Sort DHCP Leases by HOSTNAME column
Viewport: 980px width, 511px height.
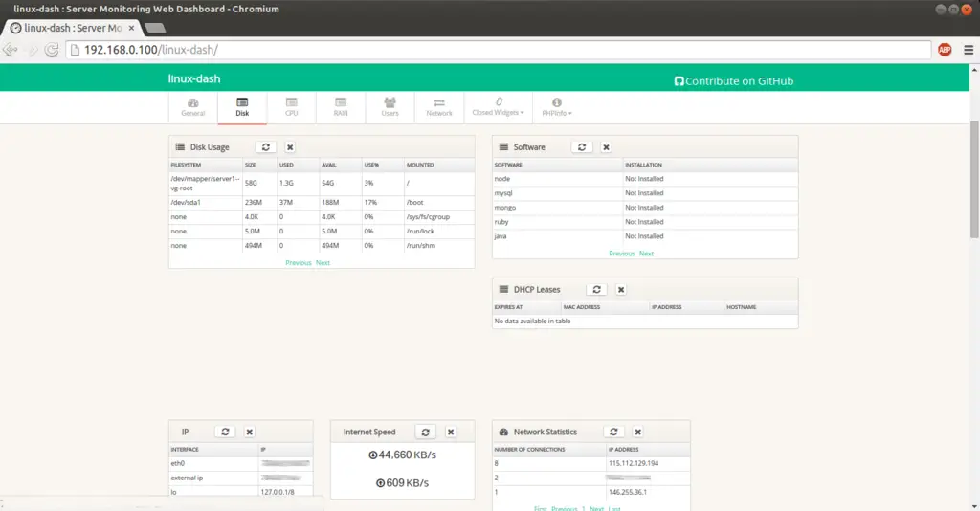(x=761, y=307)
